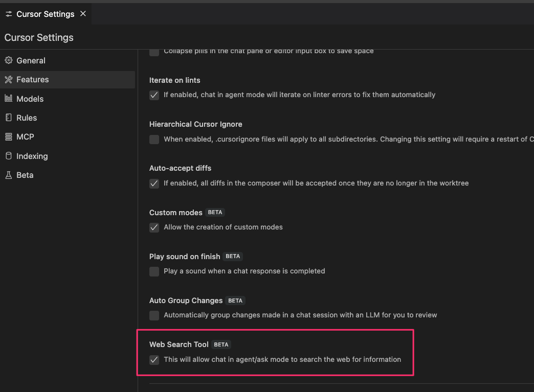Screen dimensions: 534x392
Task: Uncheck the Auto-accept diffs checkbox
Action: (x=154, y=183)
